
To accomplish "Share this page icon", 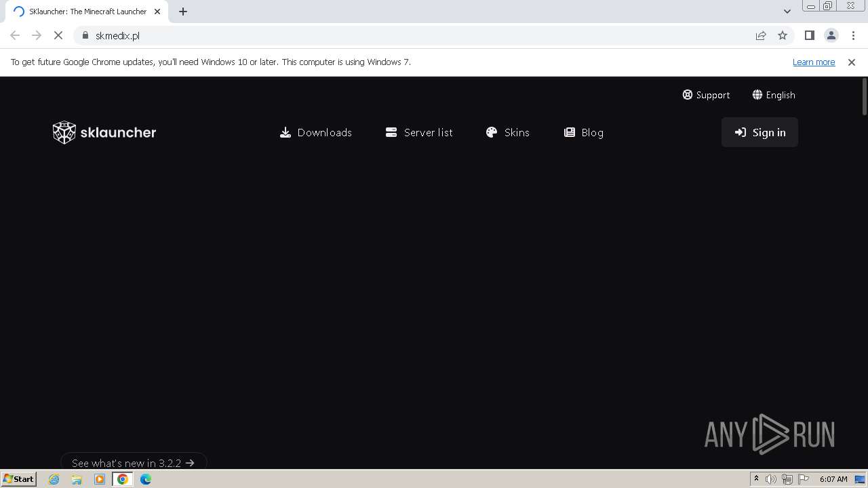I will point(761,35).
